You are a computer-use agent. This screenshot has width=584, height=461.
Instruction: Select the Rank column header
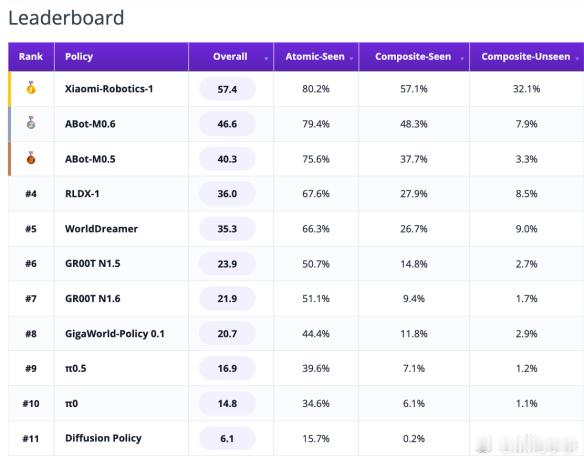(x=31, y=57)
